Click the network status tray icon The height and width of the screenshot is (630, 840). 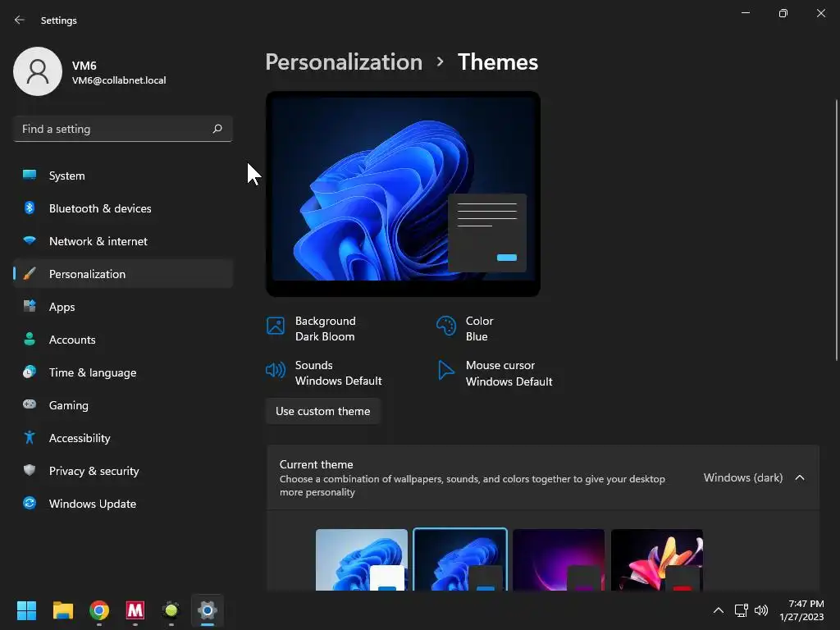741,610
